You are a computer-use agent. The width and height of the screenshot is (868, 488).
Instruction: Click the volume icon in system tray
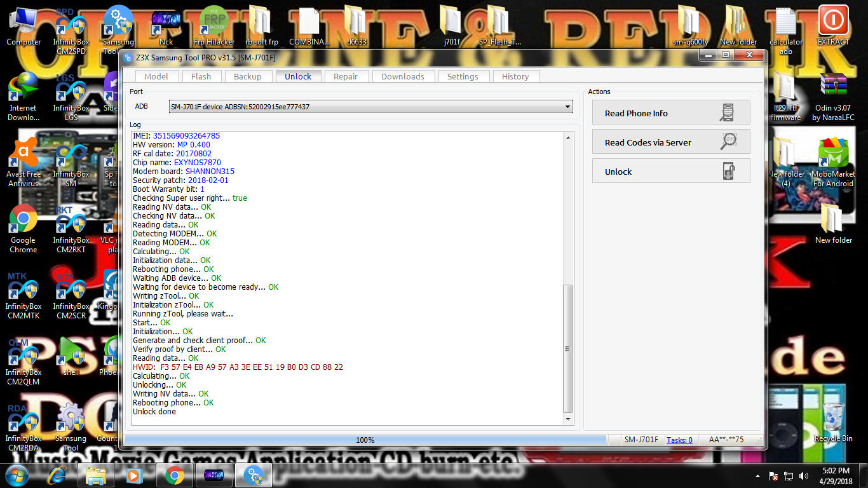pyautogui.click(x=804, y=476)
